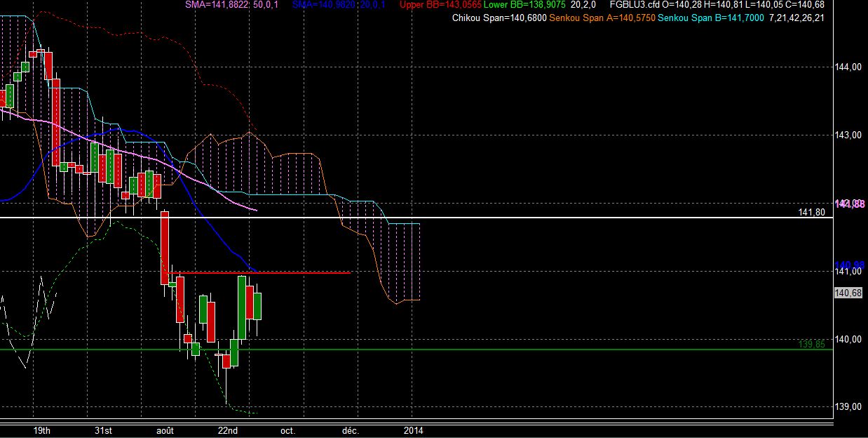This screenshot has width=868, height=438.
Task: Click the 22nd date label
Action: (x=229, y=430)
